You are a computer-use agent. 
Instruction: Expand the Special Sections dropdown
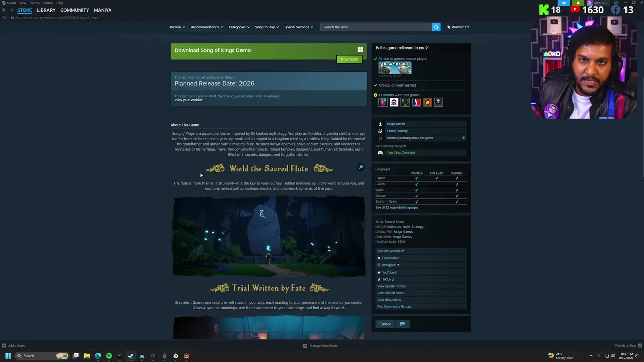tap(299, 27)
